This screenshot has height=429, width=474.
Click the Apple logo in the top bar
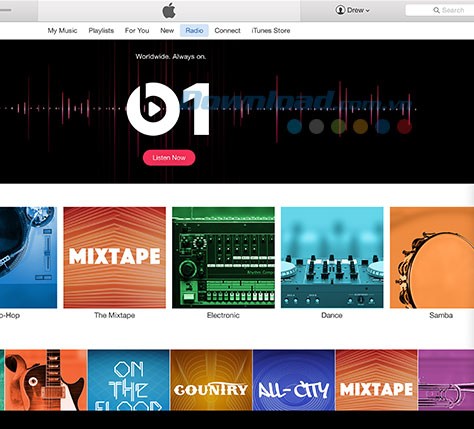[x=169, y=10]
